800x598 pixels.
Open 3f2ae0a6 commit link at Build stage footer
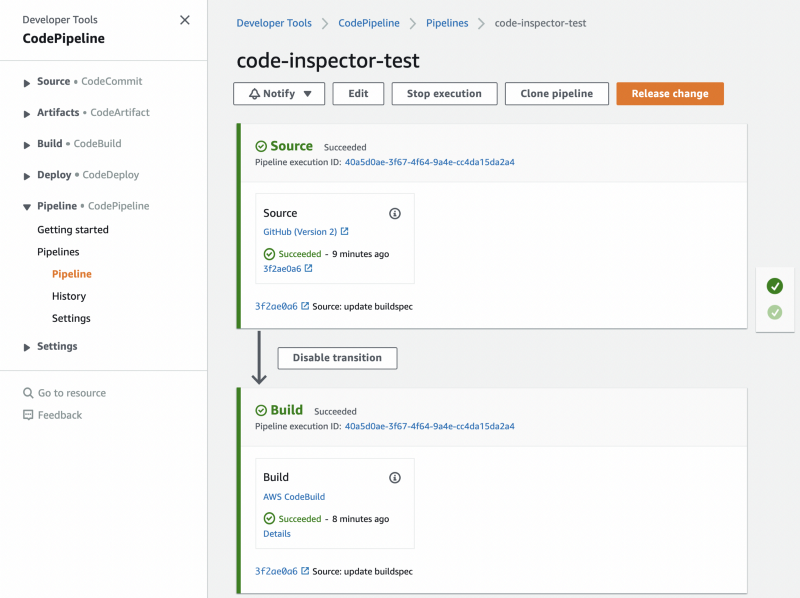click(276, 571)
